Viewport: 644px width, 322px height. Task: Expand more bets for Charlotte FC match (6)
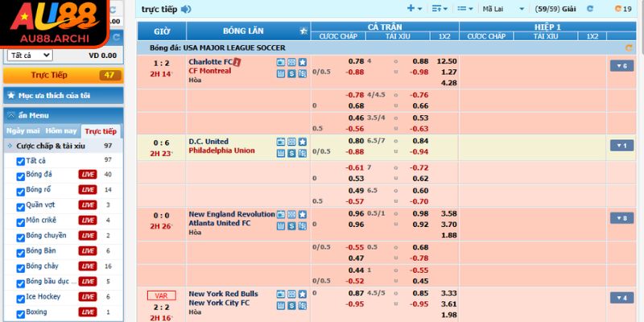[x=621, y=66]
